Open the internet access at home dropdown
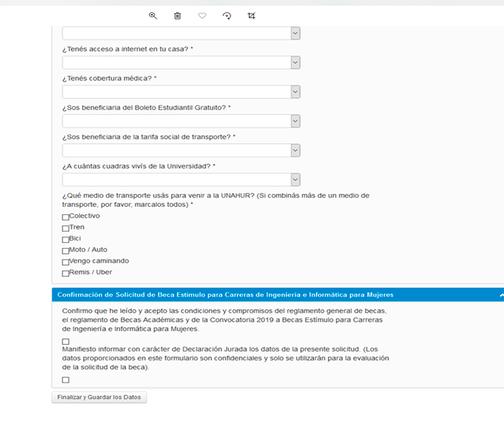 point(181,63)
